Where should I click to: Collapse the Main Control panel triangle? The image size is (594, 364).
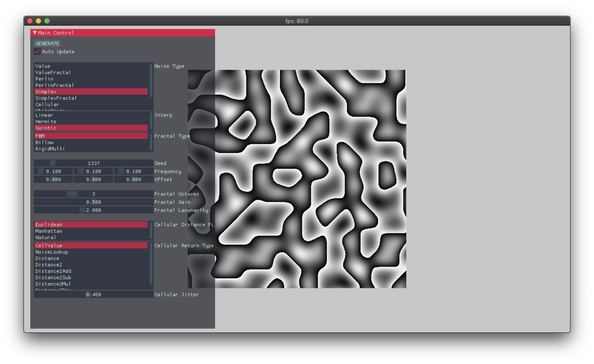point(35,32)
